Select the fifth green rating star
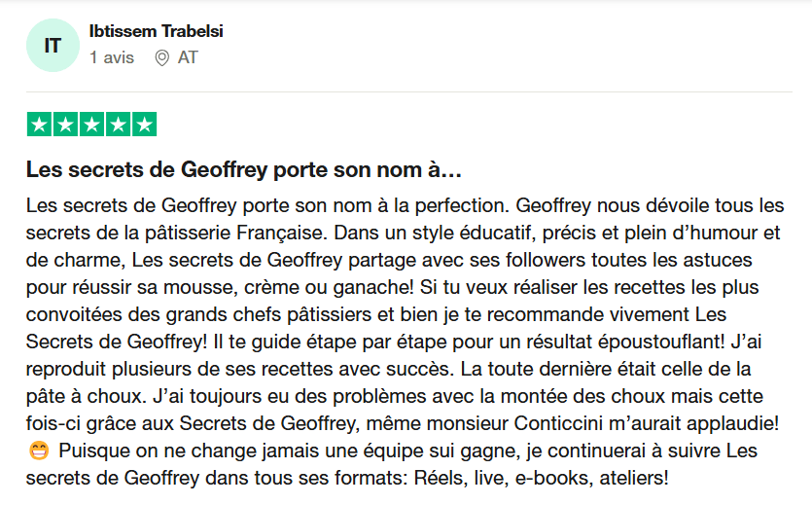The width and height of the screenshot is (812, 505). (x=145, y=125)
